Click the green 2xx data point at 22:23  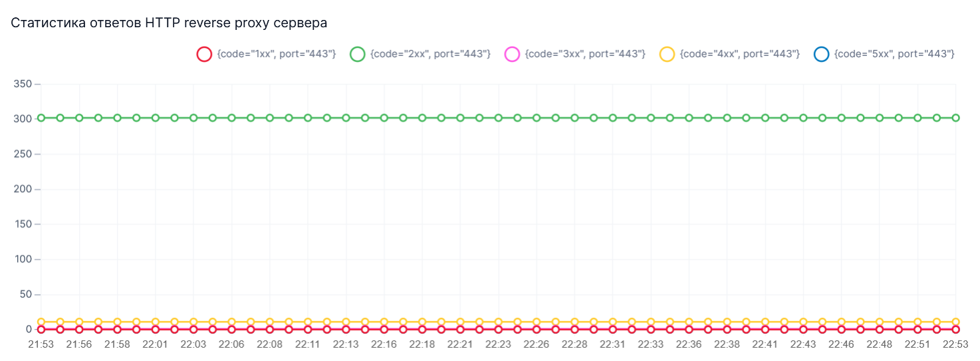point(499,118)
